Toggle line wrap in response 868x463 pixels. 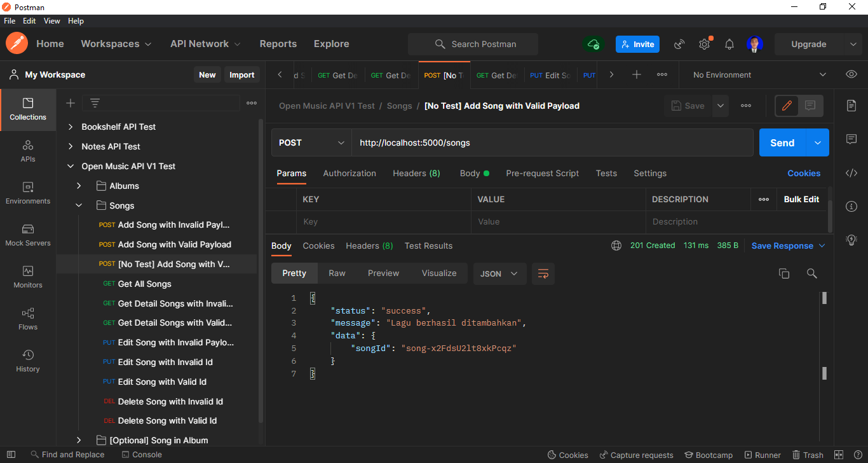[543, 273]
